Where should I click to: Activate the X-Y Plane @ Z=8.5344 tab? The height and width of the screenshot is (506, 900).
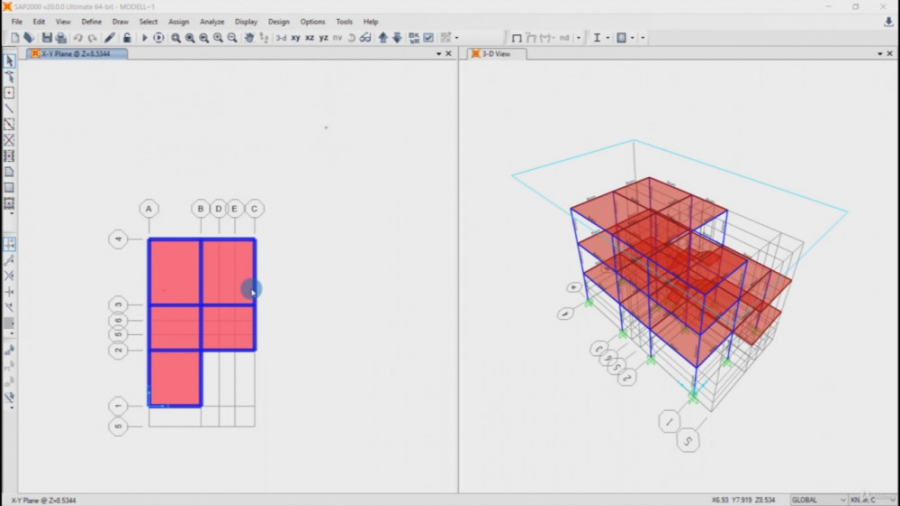pos(77,53)
